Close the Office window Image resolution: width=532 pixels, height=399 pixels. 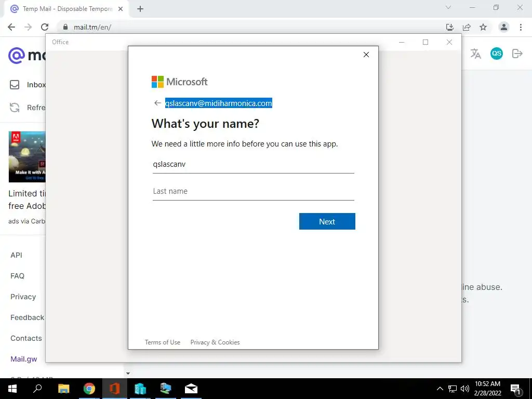point(449,42)
